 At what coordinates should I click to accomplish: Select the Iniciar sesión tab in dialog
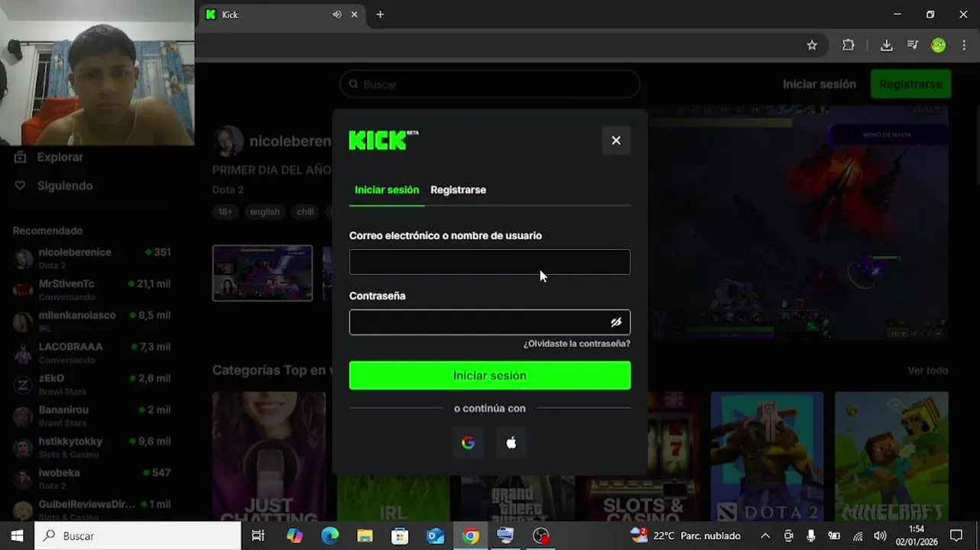[x=387, y=190]
